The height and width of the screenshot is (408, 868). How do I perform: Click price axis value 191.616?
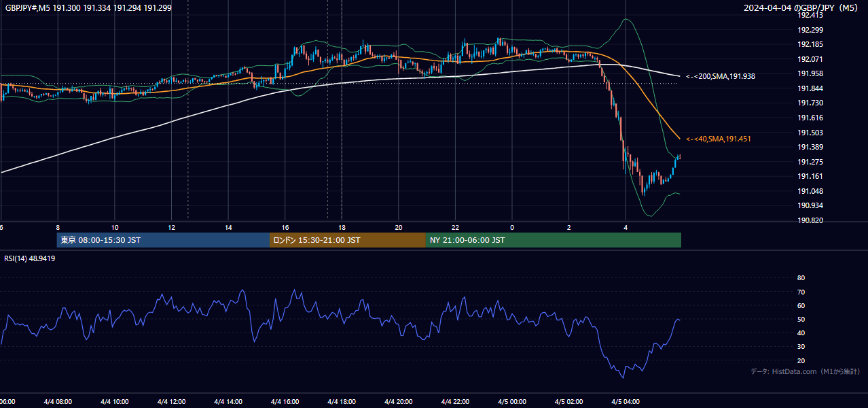[x=810, y=118]
